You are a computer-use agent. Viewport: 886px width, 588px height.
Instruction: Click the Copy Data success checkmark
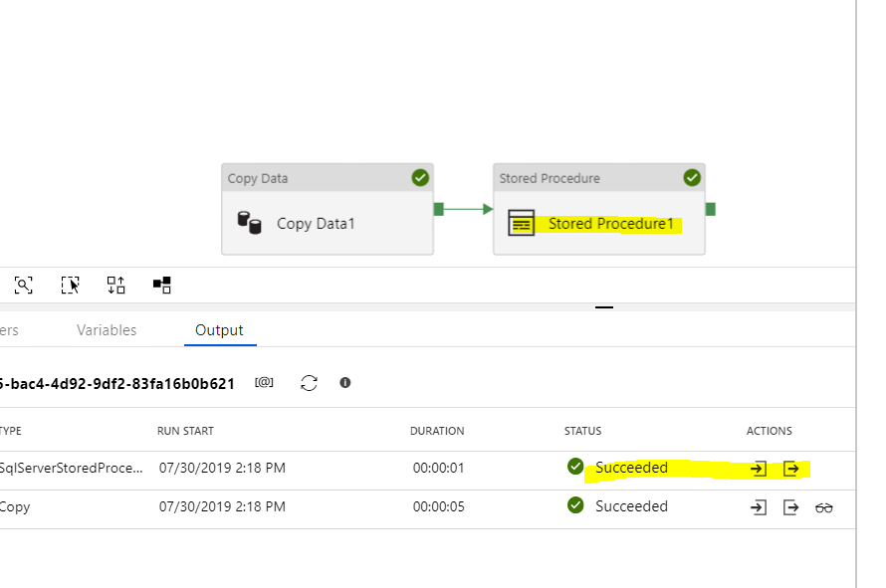(420, 178)
